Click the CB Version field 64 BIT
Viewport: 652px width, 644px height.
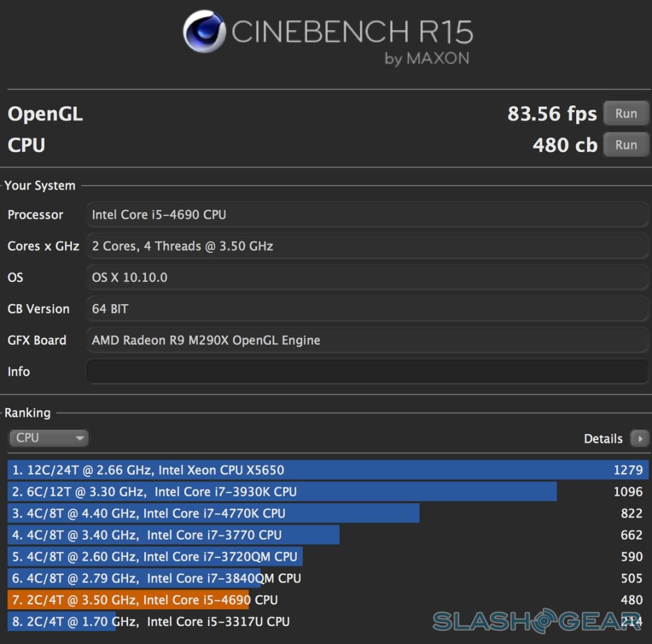click(x=367, y=309)
